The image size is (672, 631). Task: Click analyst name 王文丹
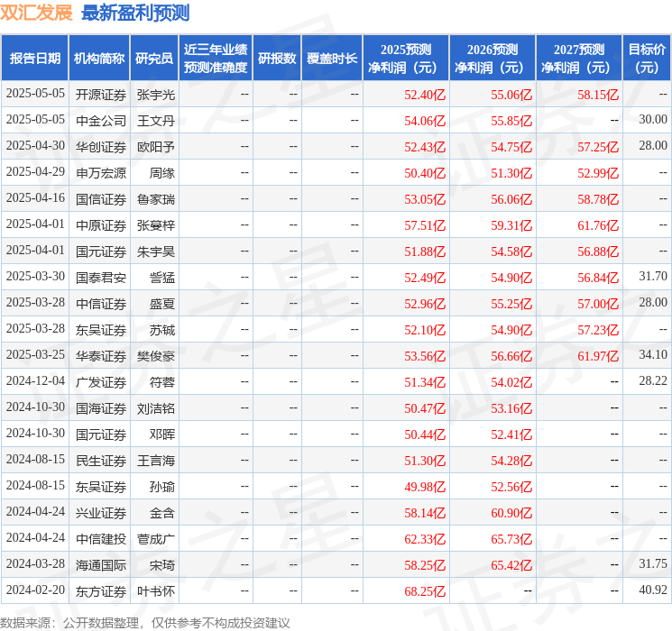[x=155, y=121]
